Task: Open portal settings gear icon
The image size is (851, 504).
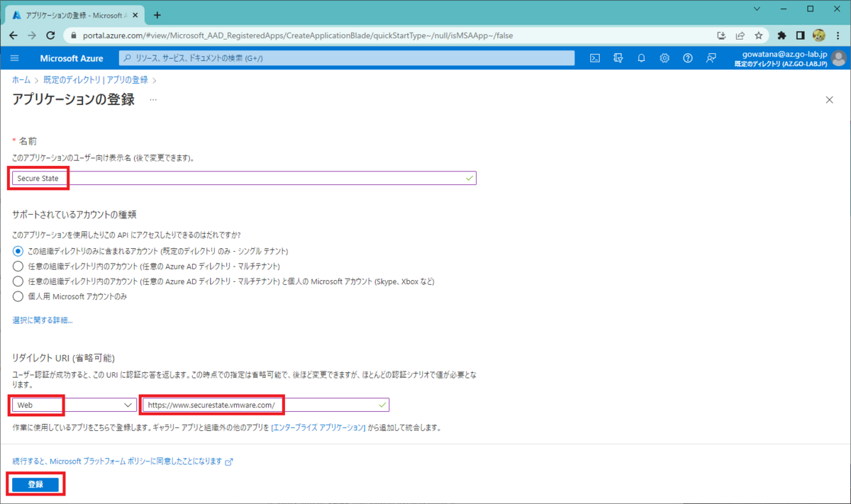Action: tap(664, 58)
